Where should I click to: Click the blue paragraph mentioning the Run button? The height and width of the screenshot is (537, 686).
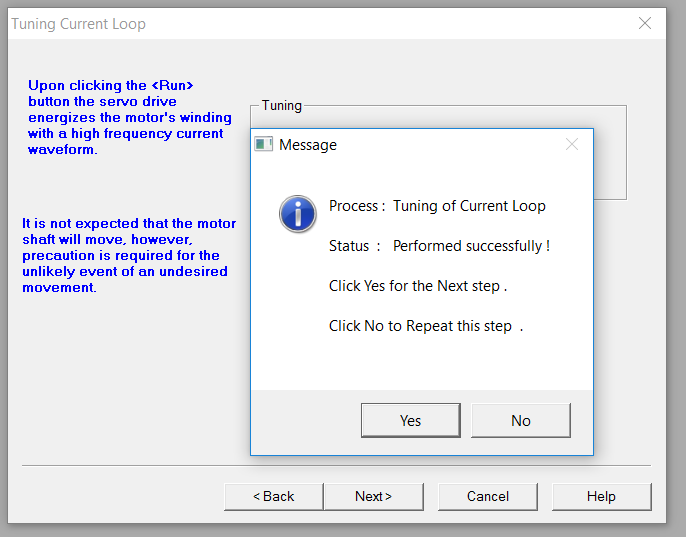130,117
